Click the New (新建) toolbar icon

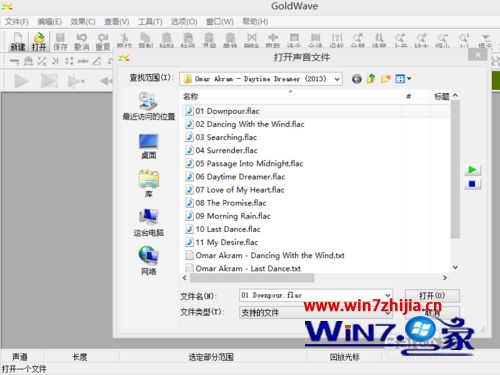click(18, 41)
